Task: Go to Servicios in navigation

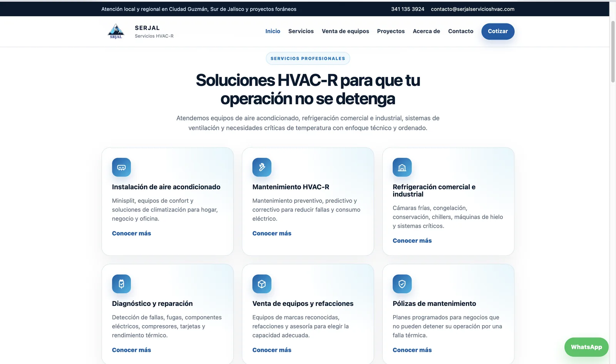Action: [x=301, y=31]
